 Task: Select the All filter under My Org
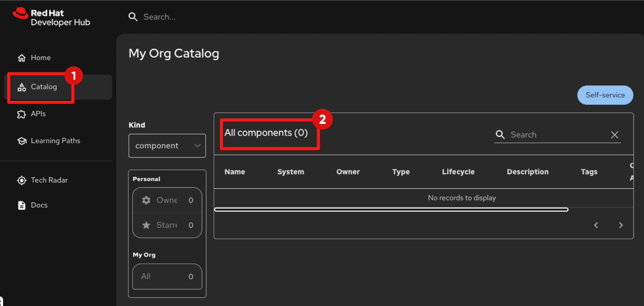[167, 277]
